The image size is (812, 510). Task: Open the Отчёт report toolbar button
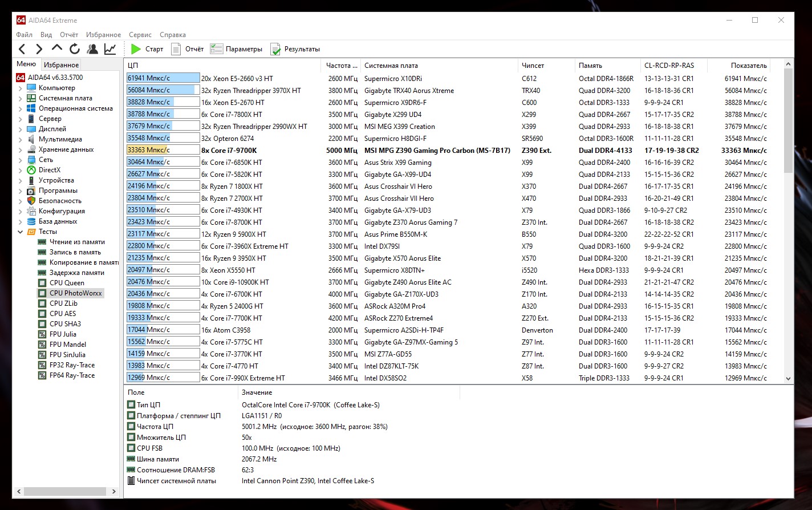[188, 49]
